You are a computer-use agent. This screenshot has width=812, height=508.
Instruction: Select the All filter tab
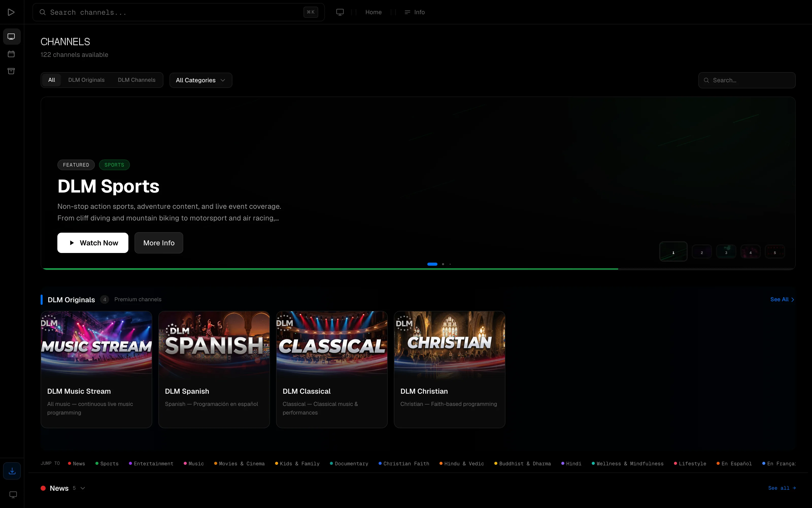tap(52, 80)
